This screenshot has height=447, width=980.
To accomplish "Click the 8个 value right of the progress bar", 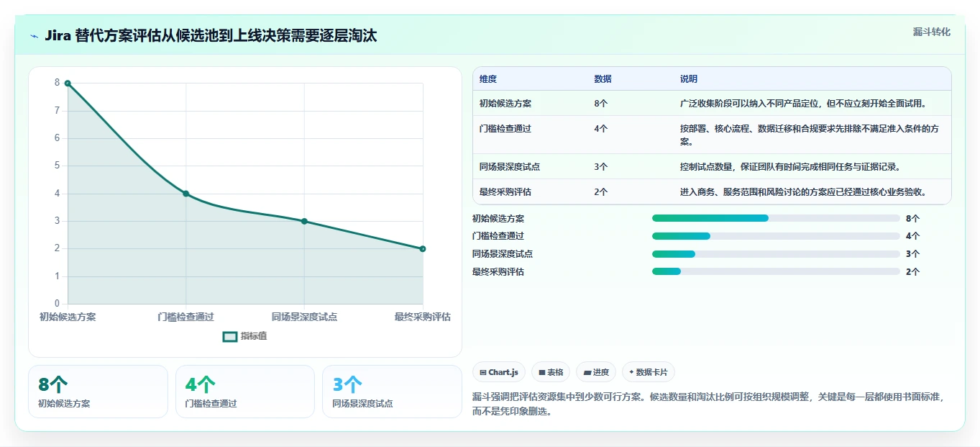I will coord(912,218).
